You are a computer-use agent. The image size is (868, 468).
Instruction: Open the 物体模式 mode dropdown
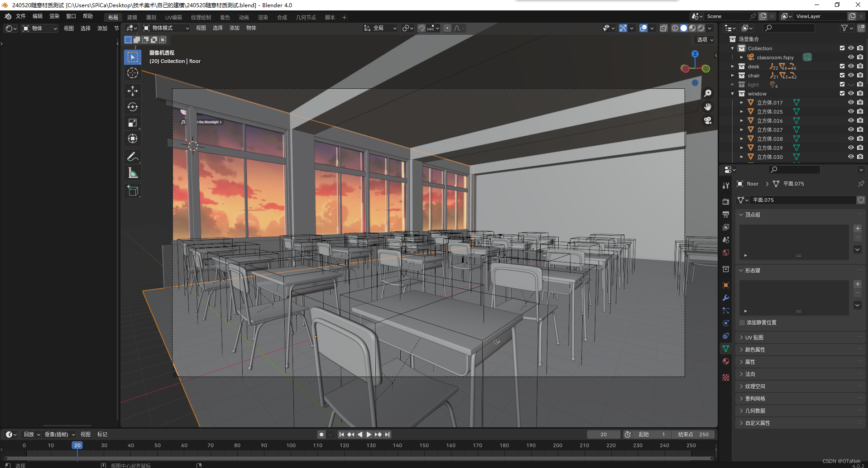pos(166,28)
